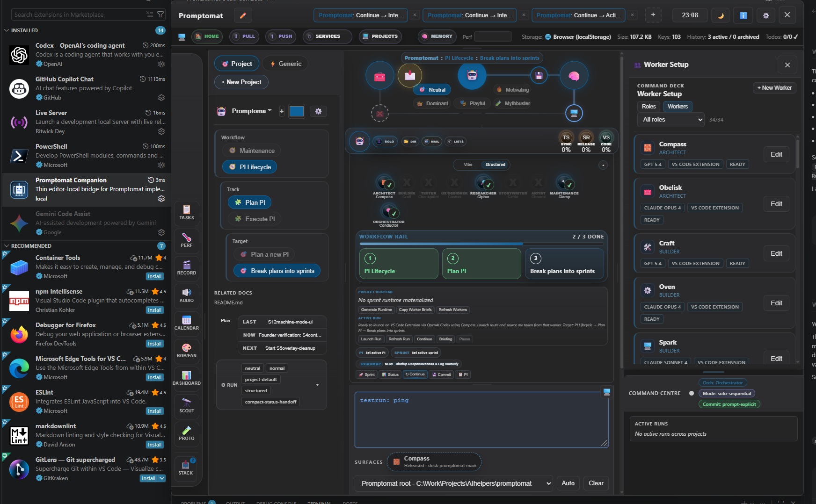
Task: Open the CALENDAR sidebar panel
Action: click(x=186, y=323)
